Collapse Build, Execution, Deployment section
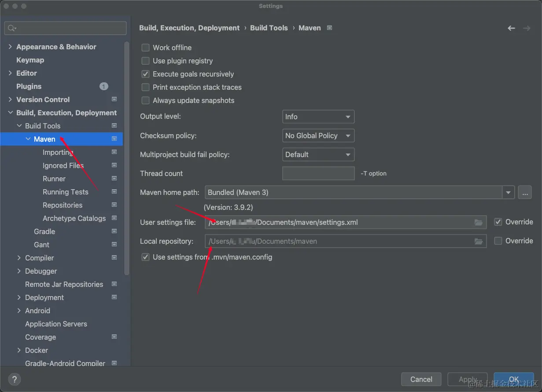This screenshot has height=392, width=542. (11, 113)
